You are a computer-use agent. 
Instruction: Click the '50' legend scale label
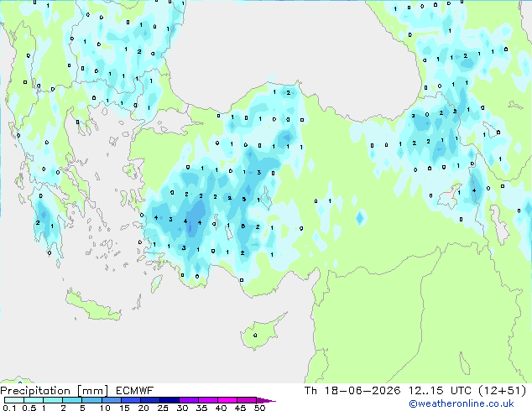tap(259, 408)
